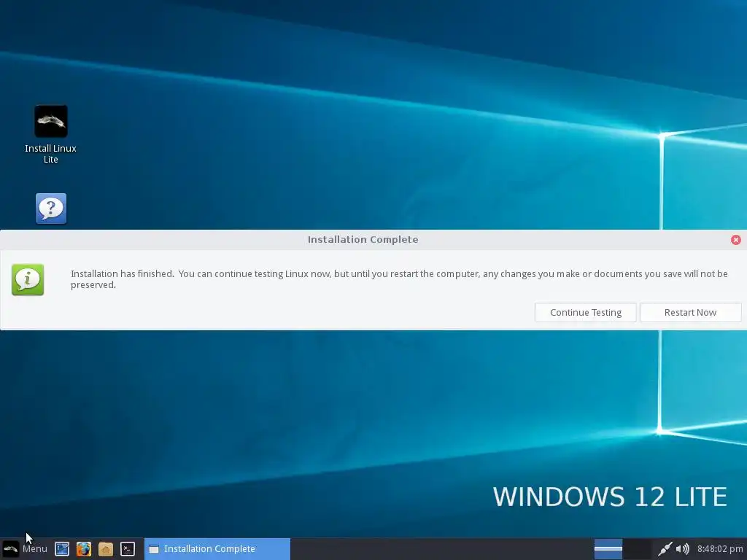Image resolution: width=747 pixels, height=560 pixels.
Task: Click the Restart Now button
Action: coord(690,312)
